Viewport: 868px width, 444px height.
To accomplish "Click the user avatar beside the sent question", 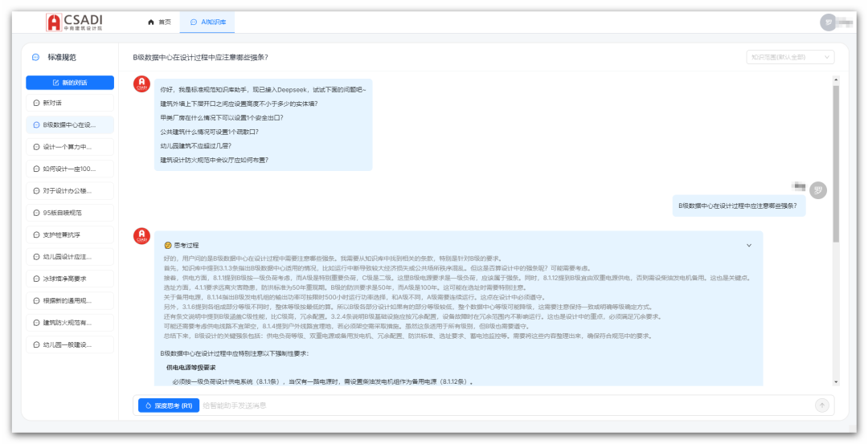I will 817,190.
